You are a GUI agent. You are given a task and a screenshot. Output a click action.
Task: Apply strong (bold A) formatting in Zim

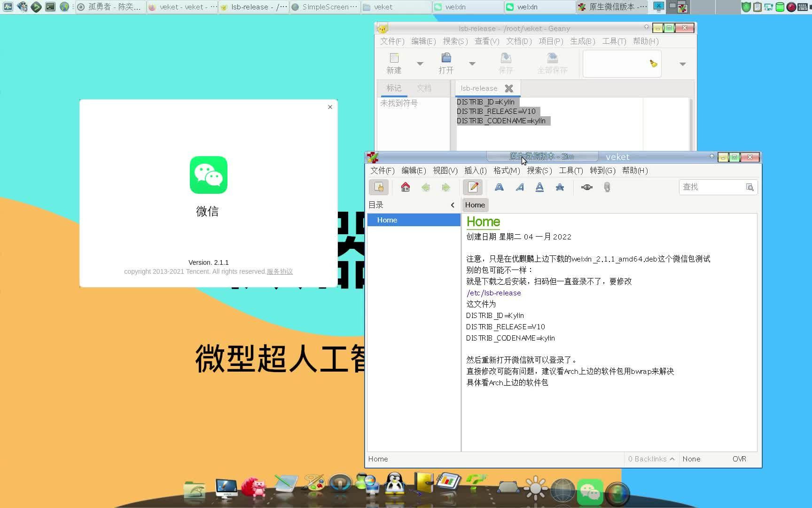point(499,187)
